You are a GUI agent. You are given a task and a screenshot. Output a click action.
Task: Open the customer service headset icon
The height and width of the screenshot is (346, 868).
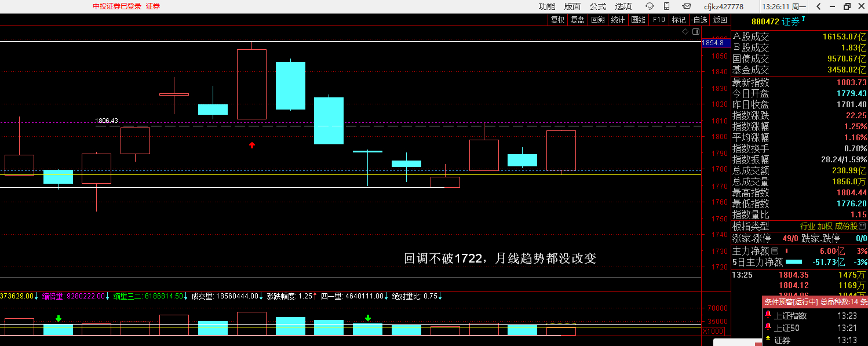point(650,6)
